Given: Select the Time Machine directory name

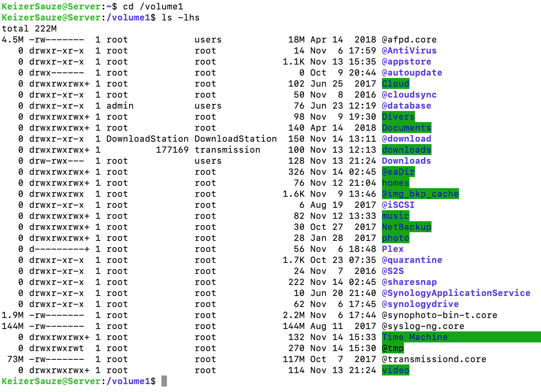Looking at the screenshot, I should coord(413,337).
